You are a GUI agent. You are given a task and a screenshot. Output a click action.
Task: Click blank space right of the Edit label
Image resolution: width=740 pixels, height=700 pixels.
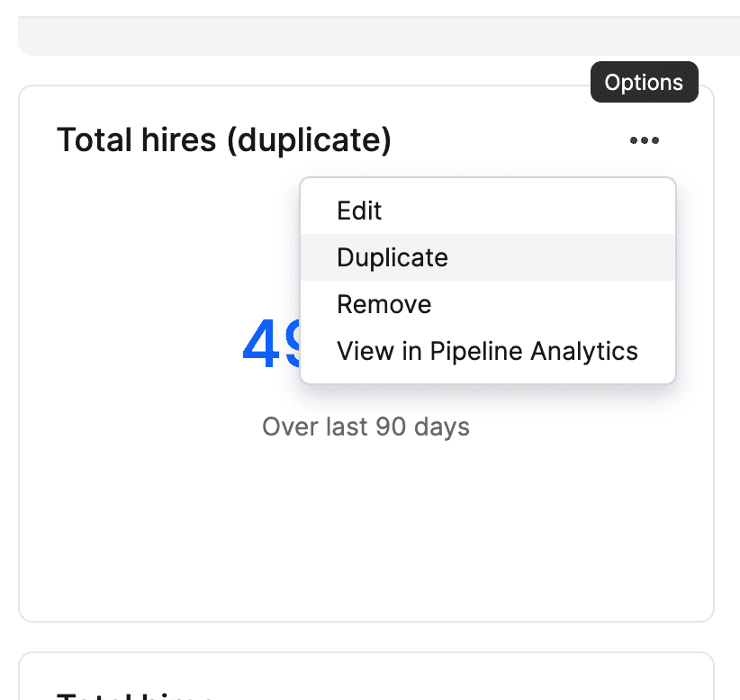tap(540, 211)
